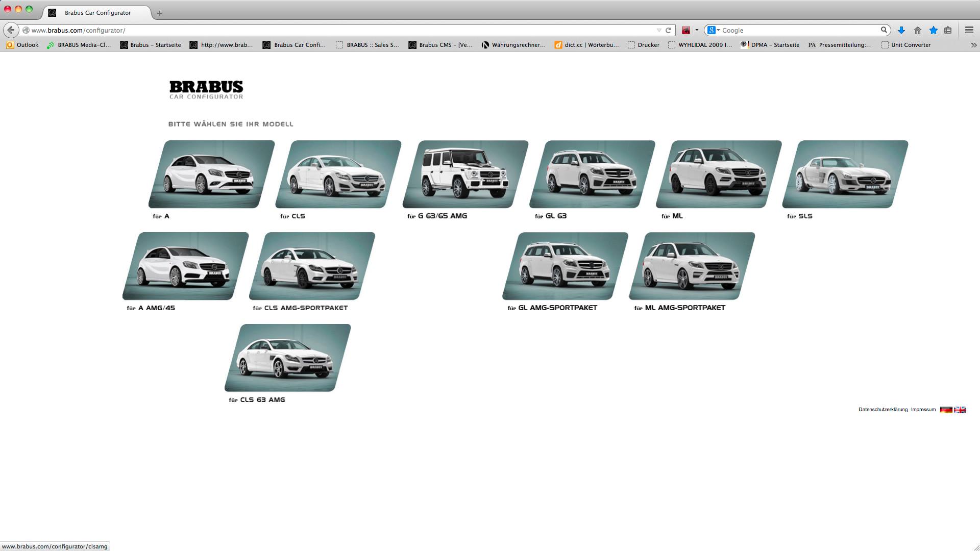
Task: Open the Datenschutzerklärung link
Action: pyautogui.click(x=883, y=410)
